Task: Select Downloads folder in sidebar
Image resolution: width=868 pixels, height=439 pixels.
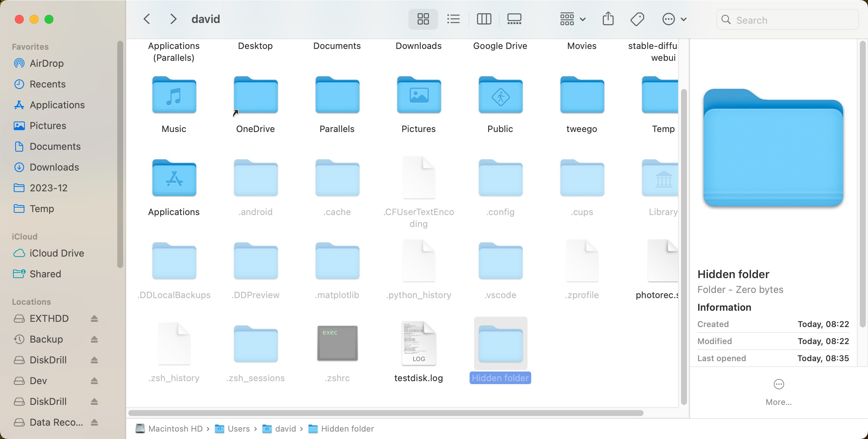Action: [x=54, y=167]
